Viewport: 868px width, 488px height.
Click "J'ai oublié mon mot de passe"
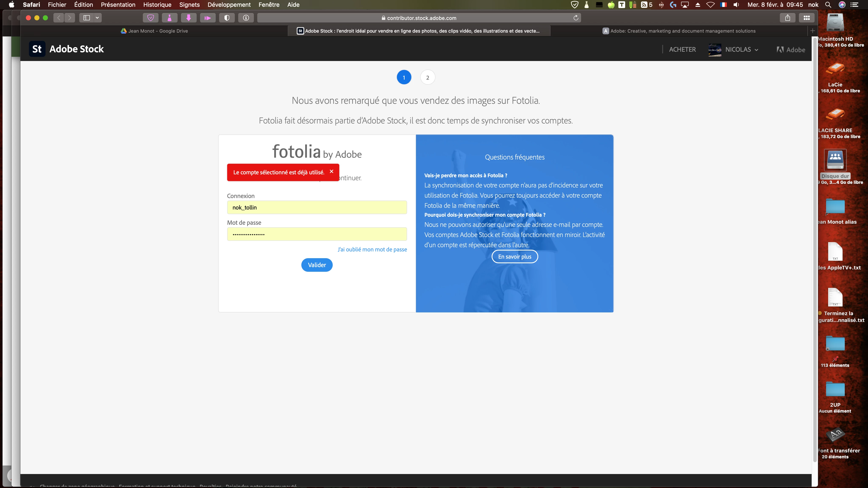coord(372,250)
